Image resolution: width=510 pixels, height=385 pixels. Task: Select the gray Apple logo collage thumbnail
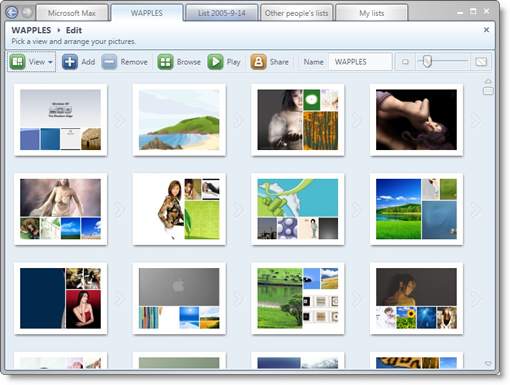(x=179, y=298)
